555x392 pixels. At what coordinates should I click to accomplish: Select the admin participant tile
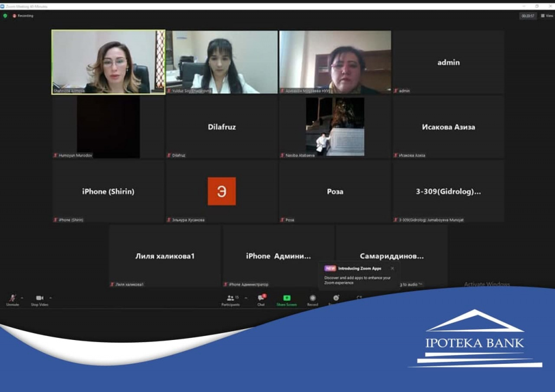pos(448,62)
